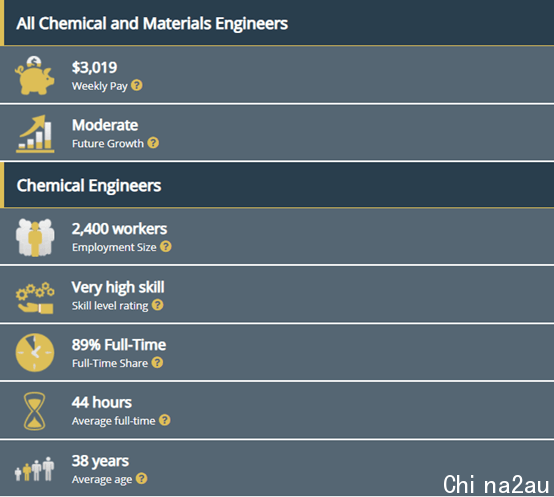Click the hourglass Average full-time icon
The image size is (554, 497).
(x=34, y=411)
